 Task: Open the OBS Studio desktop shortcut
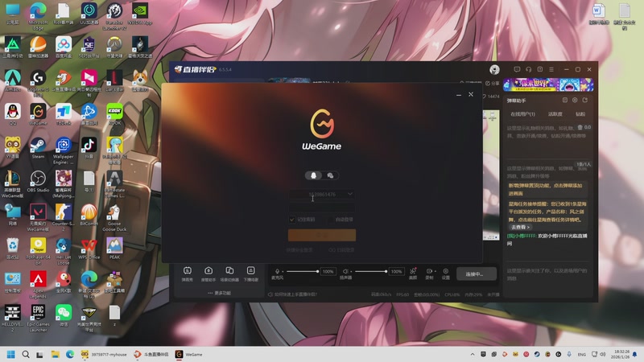(x=38, y=182)
